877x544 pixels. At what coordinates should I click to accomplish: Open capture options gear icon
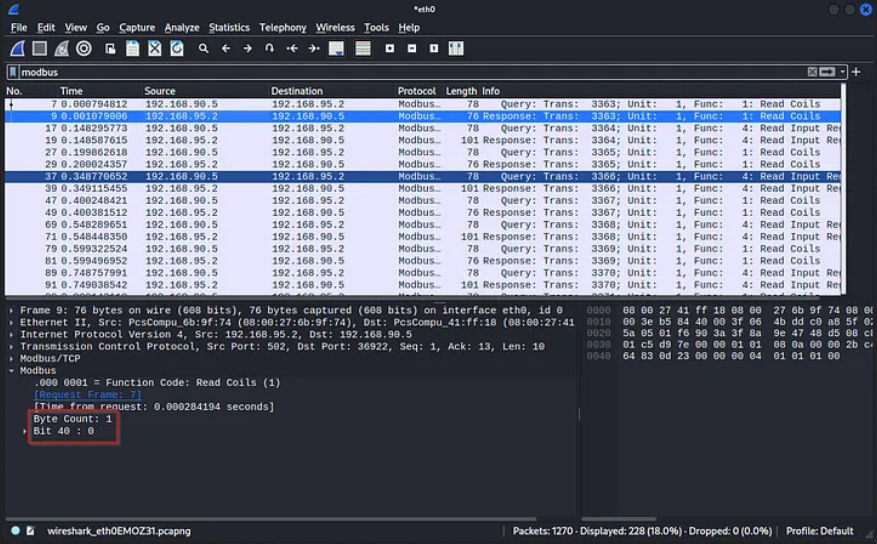tap(84, 48)
